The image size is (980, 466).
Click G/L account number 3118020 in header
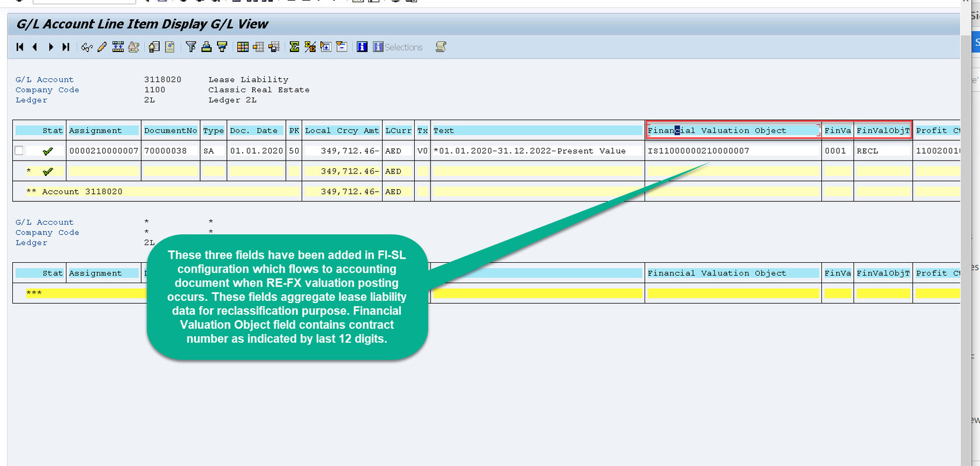163,79
